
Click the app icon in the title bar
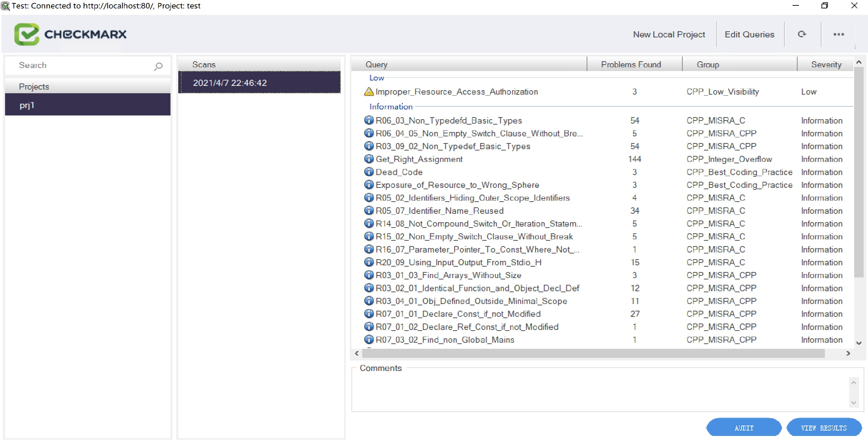[x=5, y=6]
